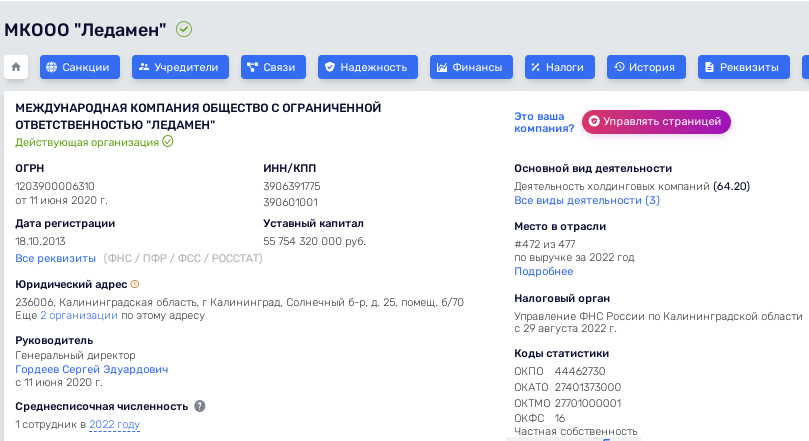This screenshot has height=441, width=809.
Task: Open the Реквизиты tab
Action: [743, 67]
